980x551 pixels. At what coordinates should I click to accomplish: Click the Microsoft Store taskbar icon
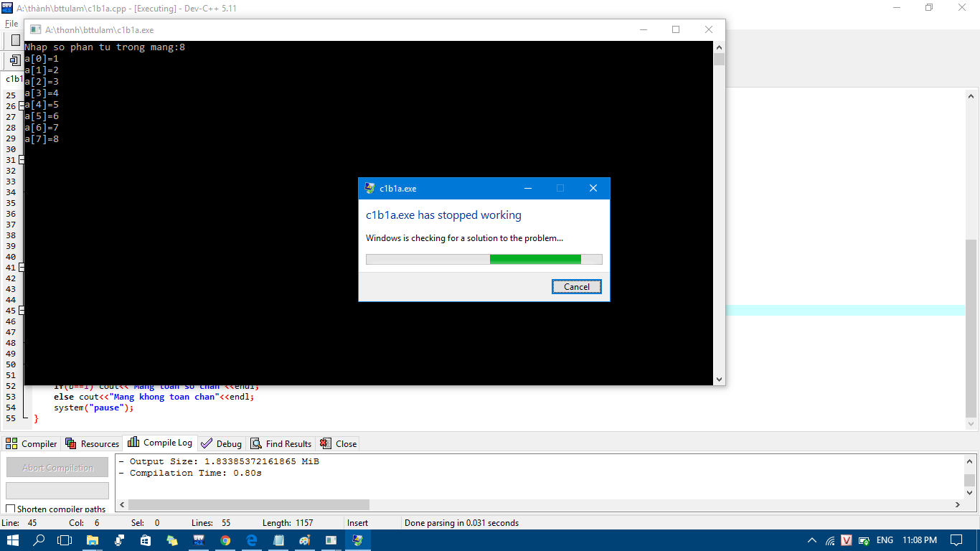click(146, 540)
